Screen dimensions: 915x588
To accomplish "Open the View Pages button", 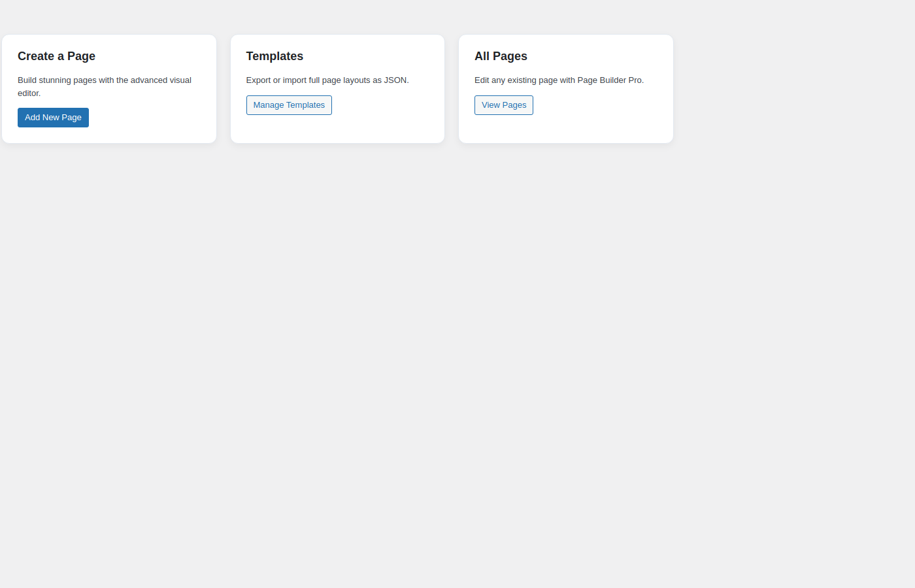I will click(x=504, y=105).
